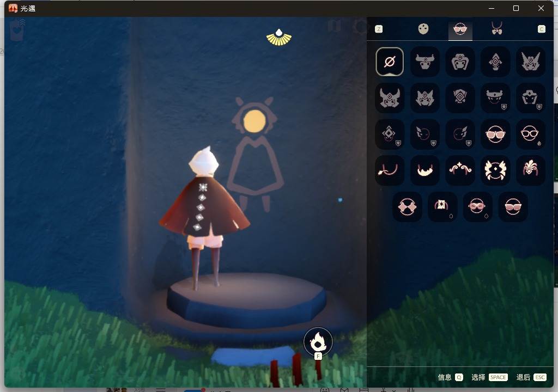Select the feather-plumed mask accessory
558x392 pixels.
pyautogui.click(x=530, y=170)
